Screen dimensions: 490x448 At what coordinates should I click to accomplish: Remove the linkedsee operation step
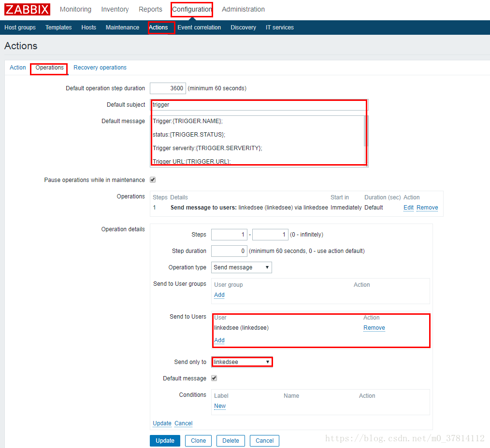[x=427, y=208]
